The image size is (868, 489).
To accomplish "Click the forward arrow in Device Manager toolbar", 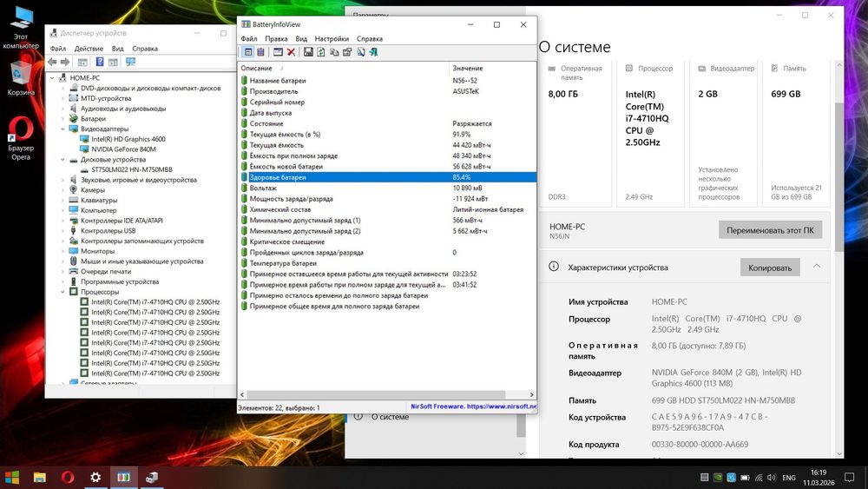I will [x=65, y=62].
